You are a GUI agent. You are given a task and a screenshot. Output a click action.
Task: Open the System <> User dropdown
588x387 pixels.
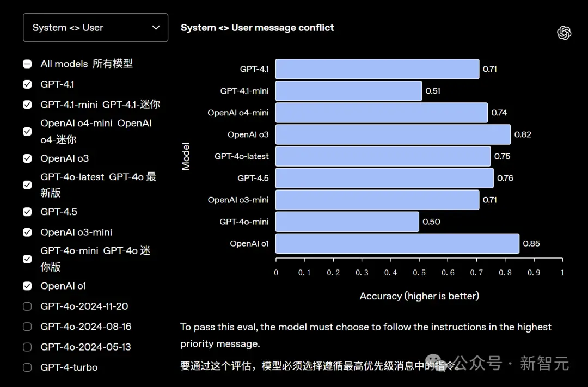95,28
